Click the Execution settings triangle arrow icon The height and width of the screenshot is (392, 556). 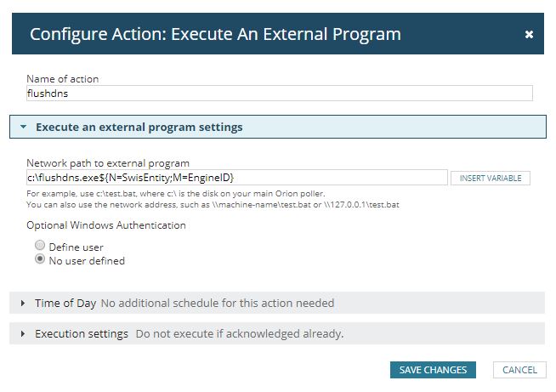click(x=23, y=334)
